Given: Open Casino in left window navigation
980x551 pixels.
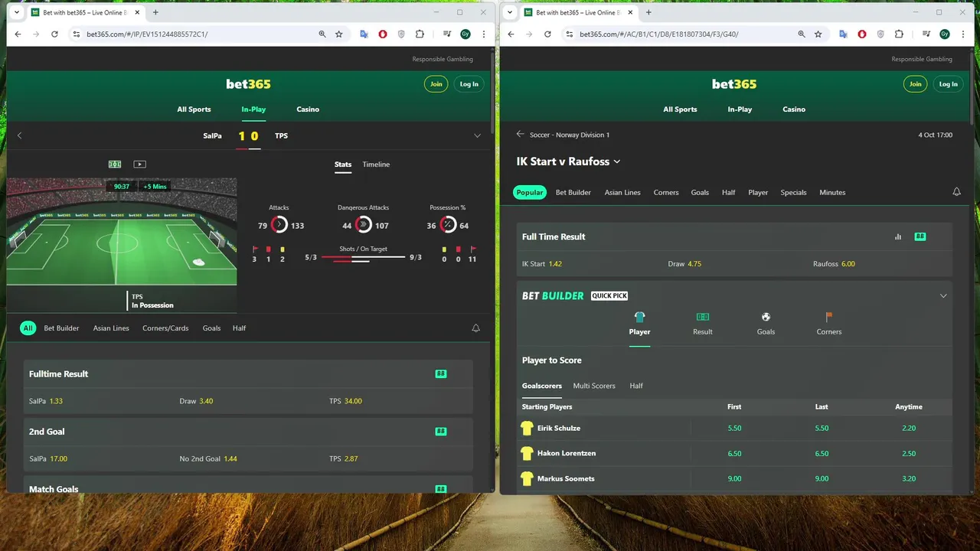Looking at the screenshot, I should pos(308,109).
